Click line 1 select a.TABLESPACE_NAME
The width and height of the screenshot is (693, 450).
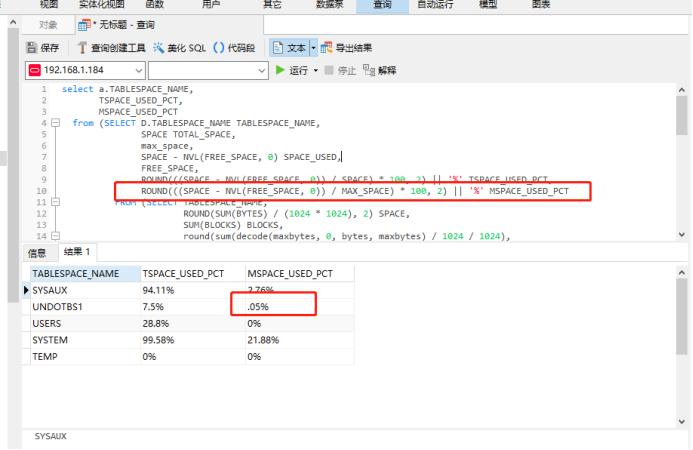(x=127, y=89)
